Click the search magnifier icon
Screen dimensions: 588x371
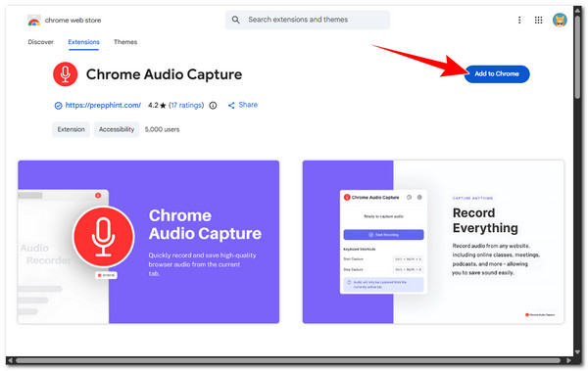[x=235, y=20]
